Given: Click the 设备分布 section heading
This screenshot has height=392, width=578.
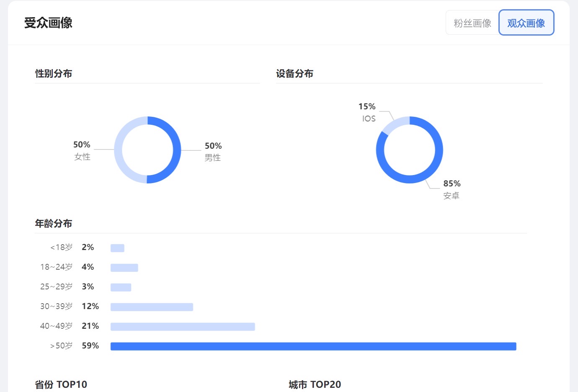Looking at the screenshot, I should pos(294,74).
